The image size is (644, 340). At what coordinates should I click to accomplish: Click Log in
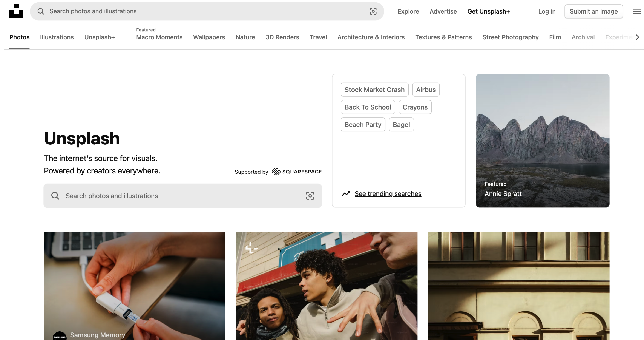547,11
